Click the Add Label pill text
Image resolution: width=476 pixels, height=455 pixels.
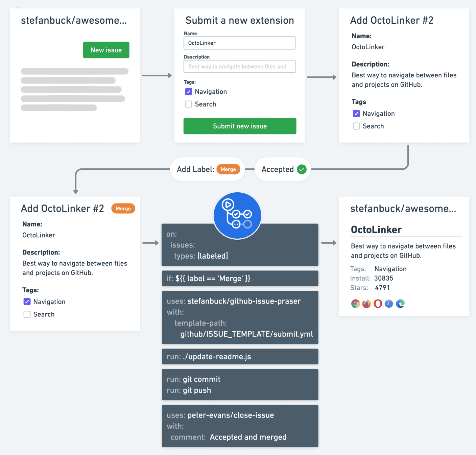click(x=195, y=169)
